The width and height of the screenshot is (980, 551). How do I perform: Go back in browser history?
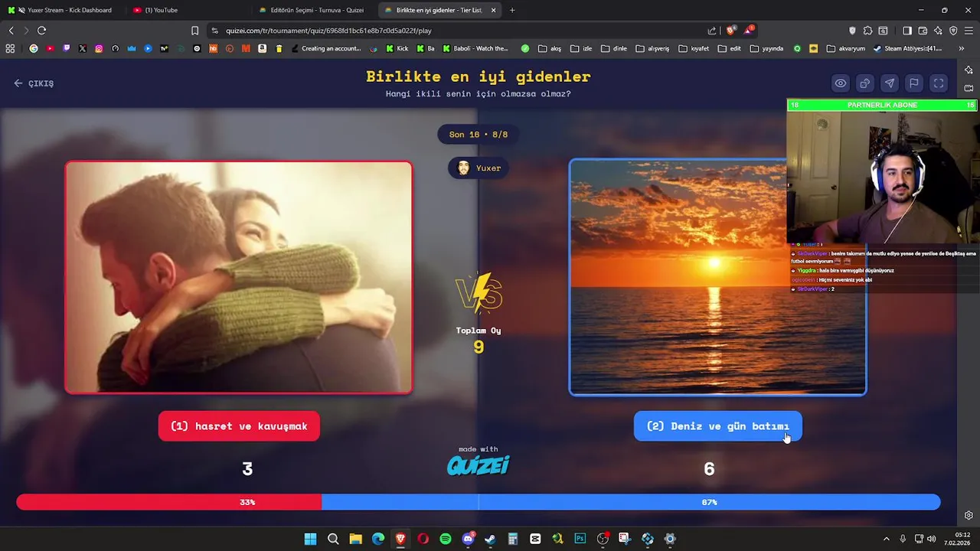[11, 31]
